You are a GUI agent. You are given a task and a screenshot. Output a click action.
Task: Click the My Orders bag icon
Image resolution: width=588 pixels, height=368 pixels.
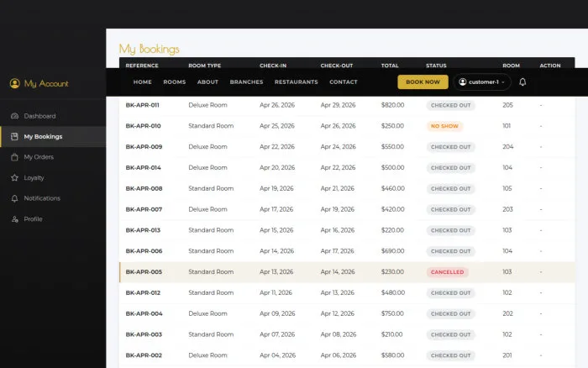coord(14,157)
